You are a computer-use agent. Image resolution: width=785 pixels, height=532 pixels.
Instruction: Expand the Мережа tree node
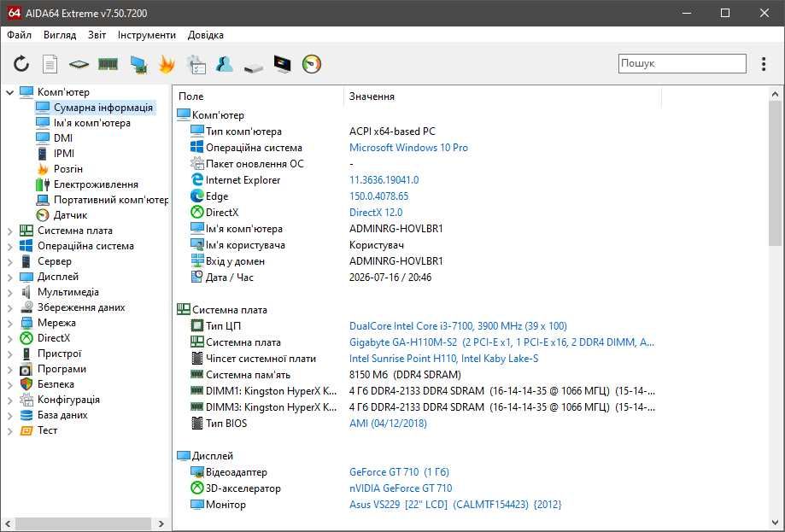[x=9, y=324]
